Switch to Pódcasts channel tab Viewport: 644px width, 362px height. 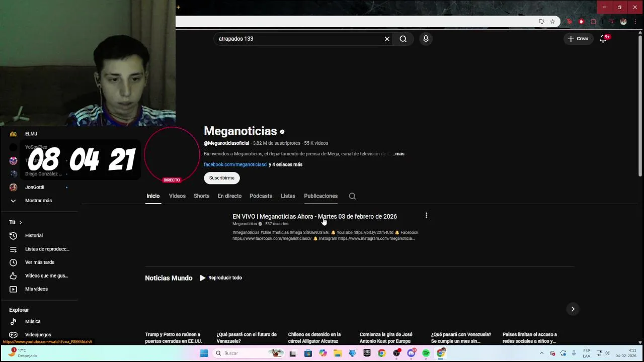[261, 196]
